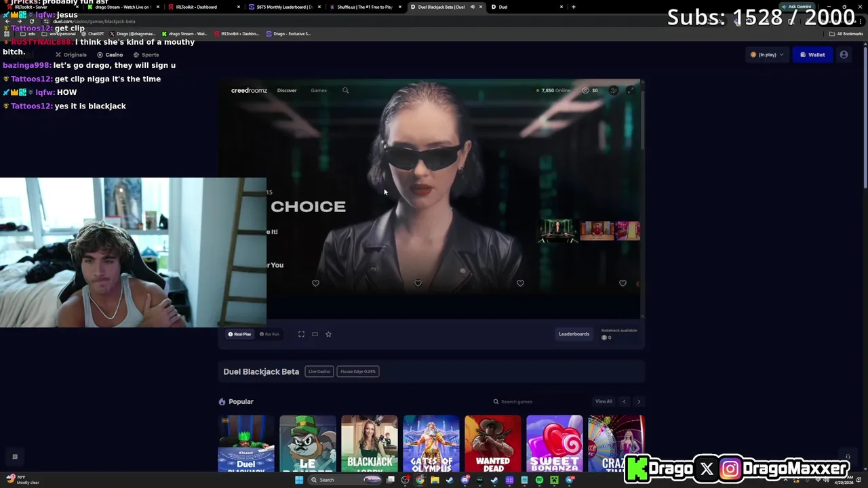Click the Popular flame section icon
The width and height of the screenshot is (868, 488).
(222, 402)
